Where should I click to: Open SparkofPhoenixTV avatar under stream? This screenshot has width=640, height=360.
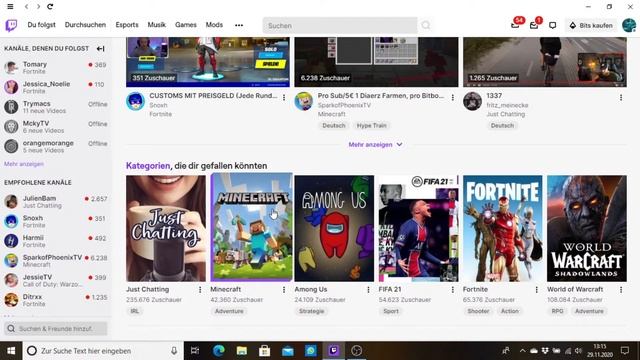(304, 101)
